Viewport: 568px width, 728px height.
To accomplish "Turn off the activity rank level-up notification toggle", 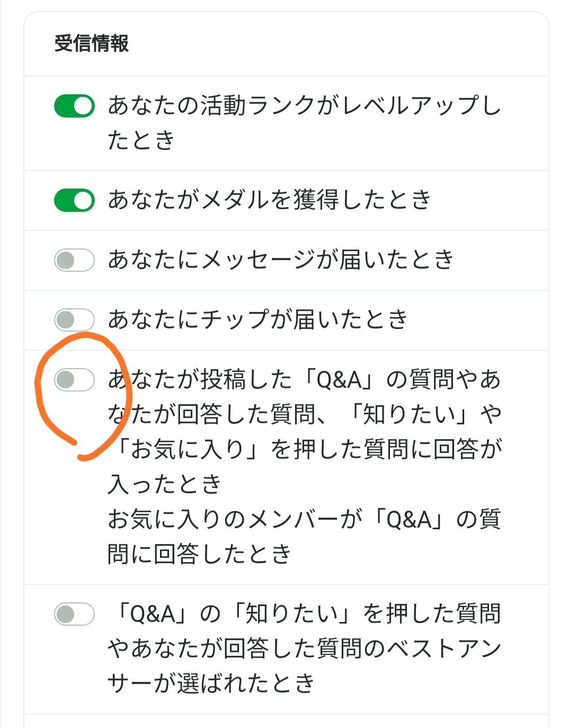I will coord(74,106).
